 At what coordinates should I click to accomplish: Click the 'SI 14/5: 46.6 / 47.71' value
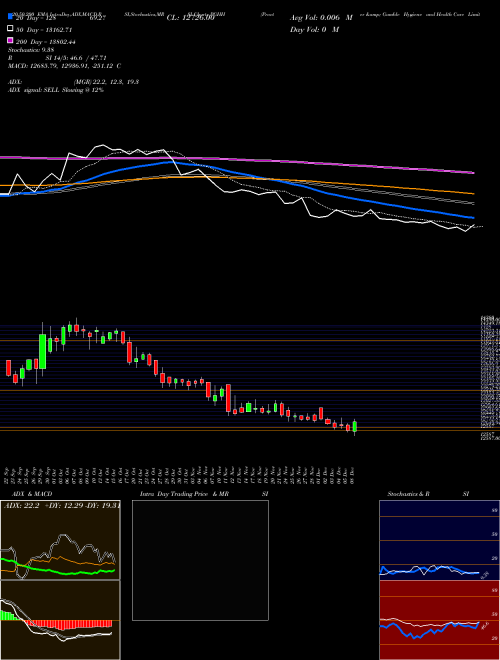coord(76,58)
